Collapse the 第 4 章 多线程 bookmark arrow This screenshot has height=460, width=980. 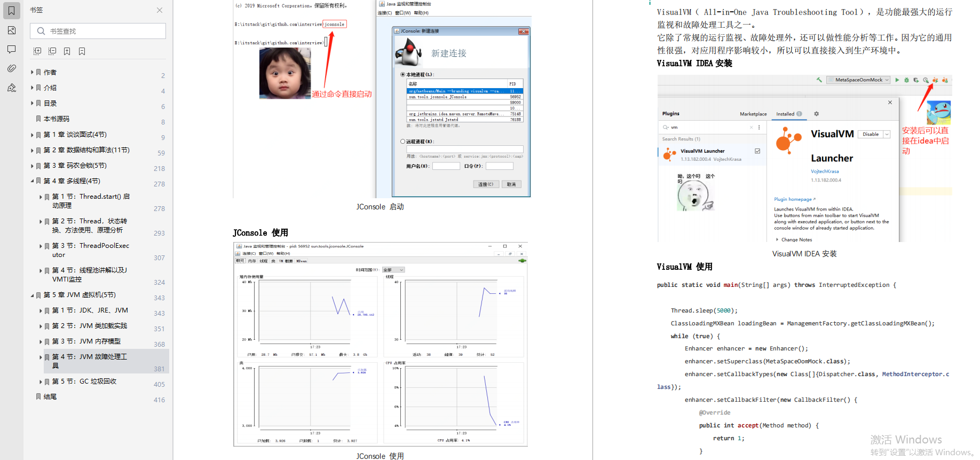pyautogui.click(x=32, y=181)
